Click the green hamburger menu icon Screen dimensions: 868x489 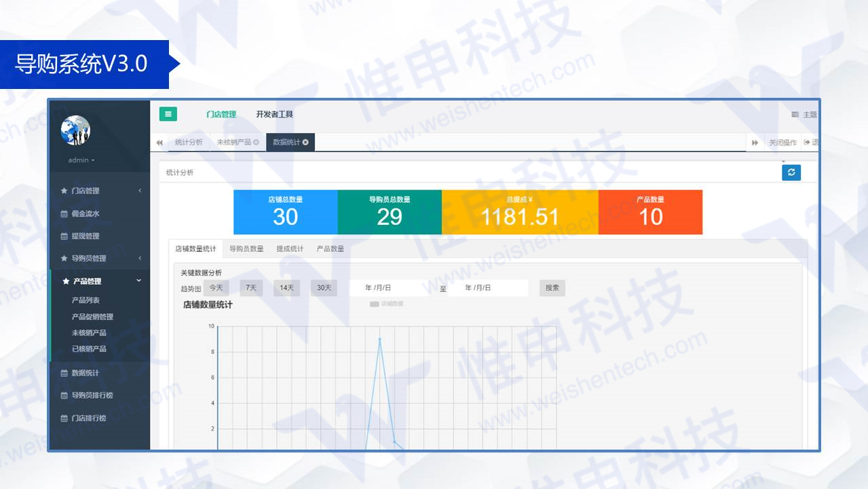[168, 113]
